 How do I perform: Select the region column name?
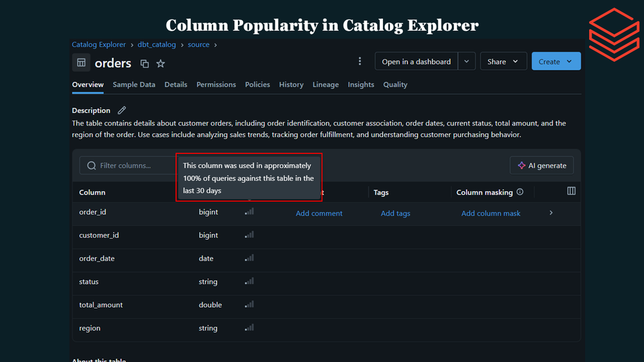[90, 328]
